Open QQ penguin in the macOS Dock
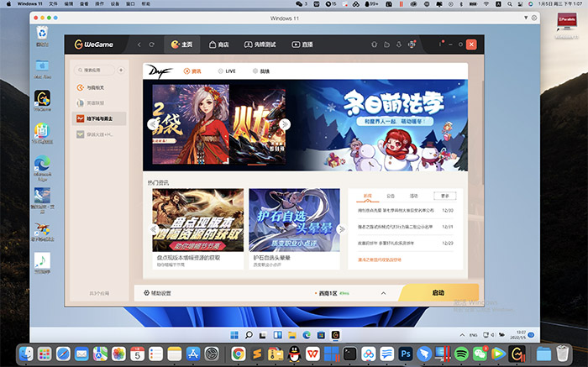This screenshot has width=588, height=367. pyautogui.click(x=294, y=354)
